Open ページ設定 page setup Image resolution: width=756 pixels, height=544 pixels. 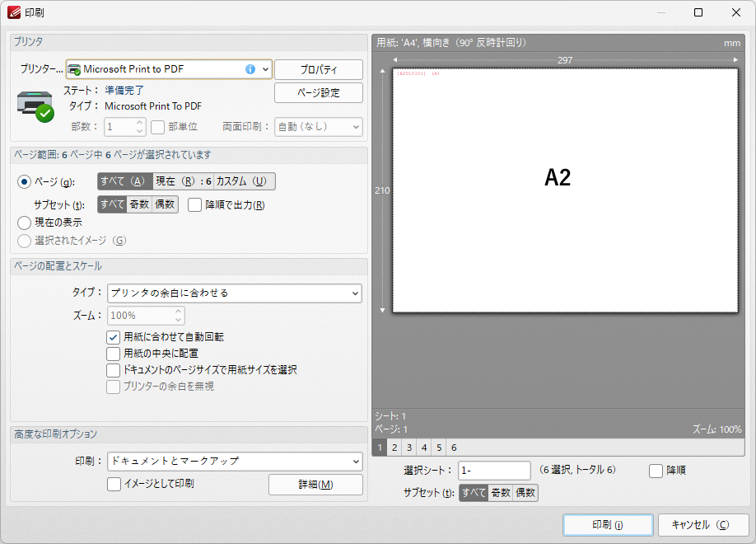point(318,92)
